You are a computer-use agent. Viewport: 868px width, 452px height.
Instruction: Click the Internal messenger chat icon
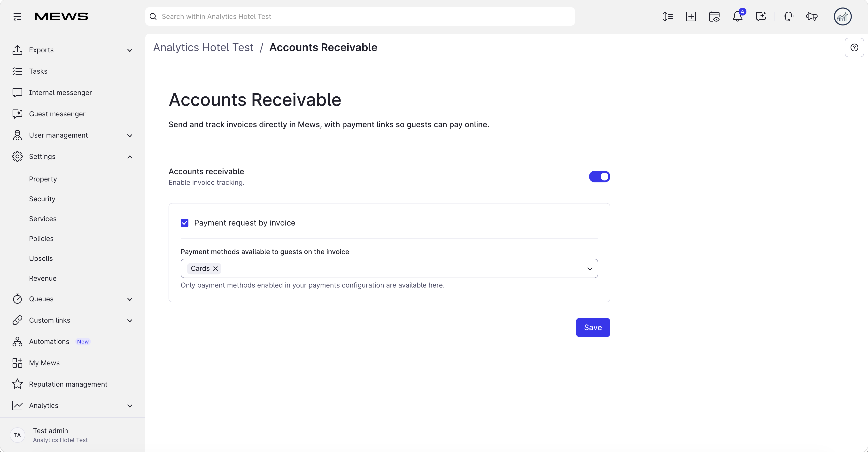[17, 92]
